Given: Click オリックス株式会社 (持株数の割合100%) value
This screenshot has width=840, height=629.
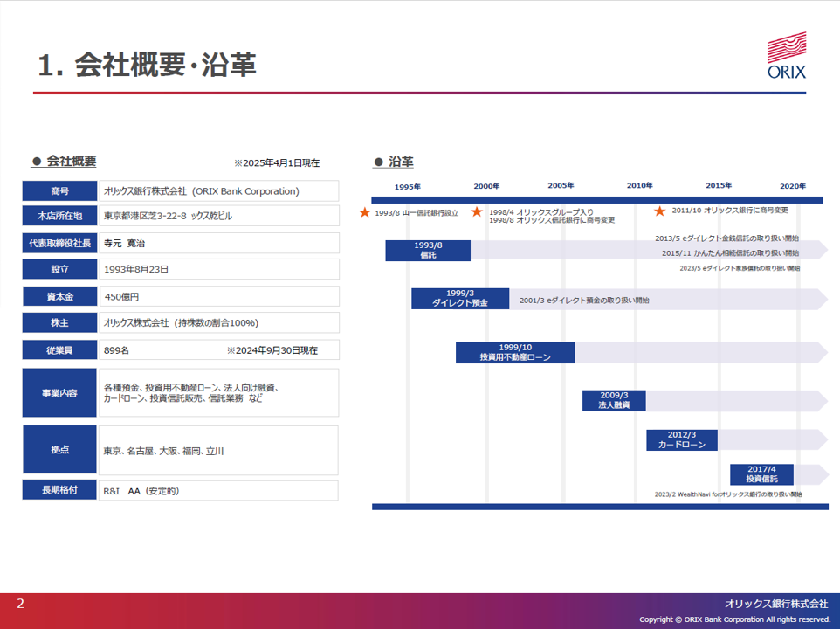Looking at the screenshot, I should (181, 323).
